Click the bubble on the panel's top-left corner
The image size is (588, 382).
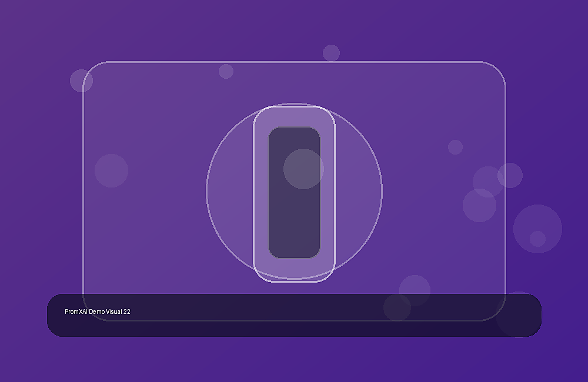click(81, 81)
